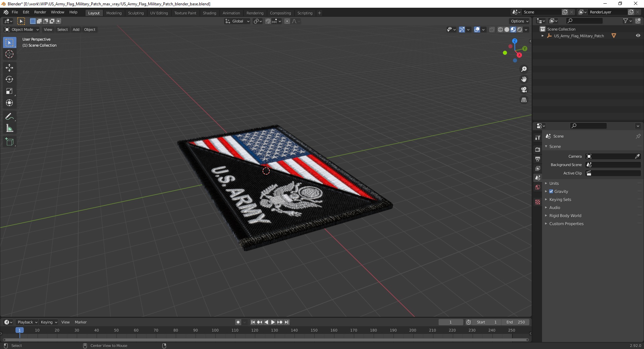Play animation in reverse
This screenshot has height=349, width=644.
(266, 322)
